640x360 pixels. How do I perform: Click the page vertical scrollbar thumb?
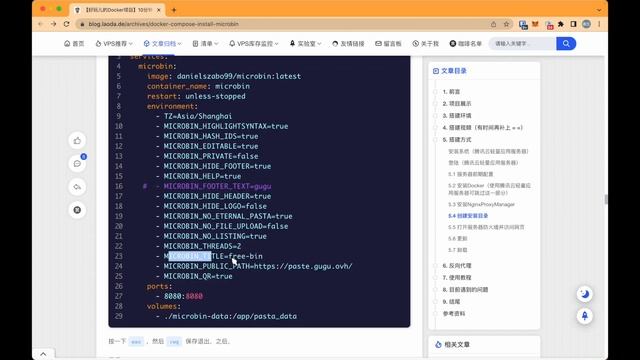(x=606, y=200)
